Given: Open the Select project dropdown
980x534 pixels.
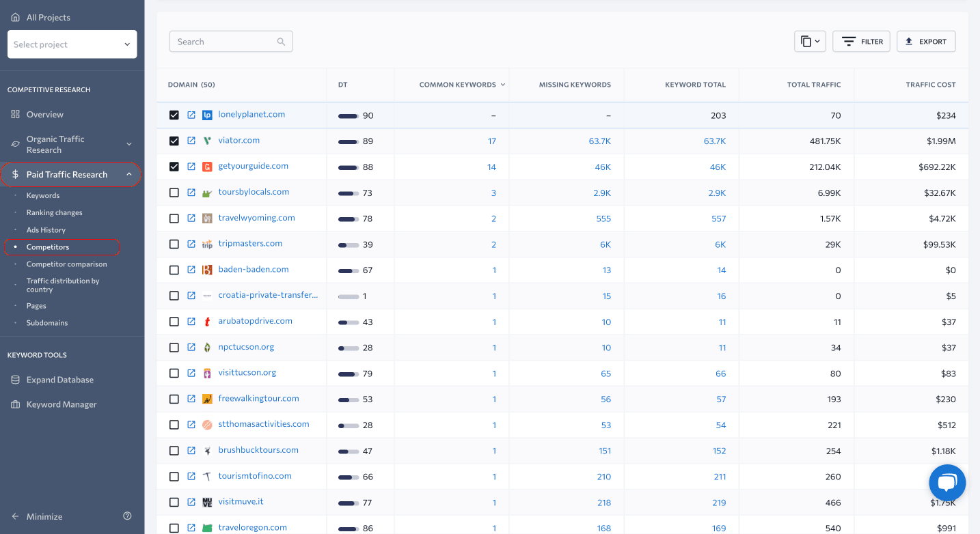Looking at the screenshot, I should [x=72, y=44].
